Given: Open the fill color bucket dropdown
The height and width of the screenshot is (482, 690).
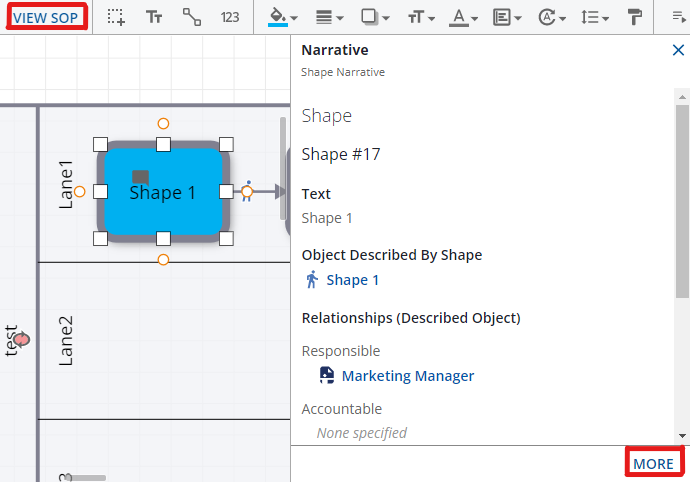Looking at the screenshot, I should pos(283,17).
